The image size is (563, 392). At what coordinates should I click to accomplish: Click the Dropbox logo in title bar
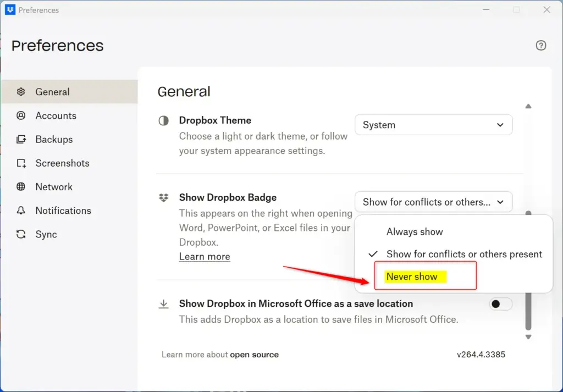pyautogui.click(x=10, y=10)
